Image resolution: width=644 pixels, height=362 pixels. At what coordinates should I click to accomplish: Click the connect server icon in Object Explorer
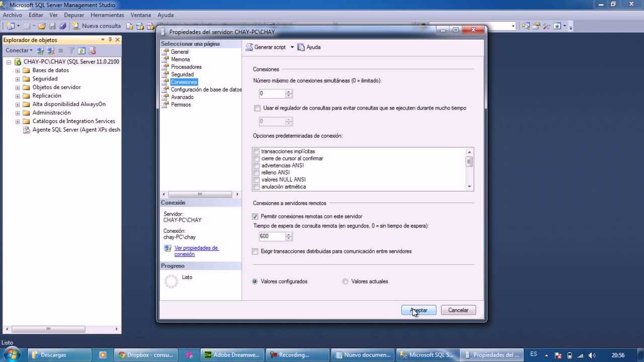[x=41, y=50]
